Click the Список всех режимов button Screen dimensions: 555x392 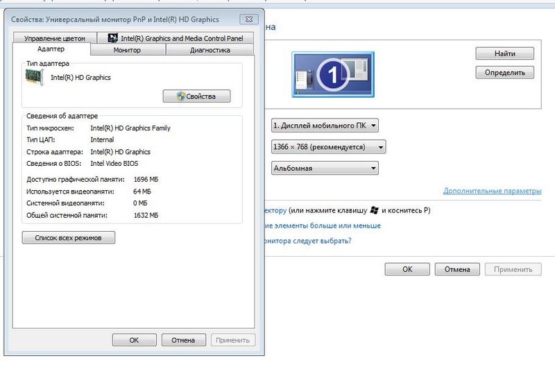point(69,238)
